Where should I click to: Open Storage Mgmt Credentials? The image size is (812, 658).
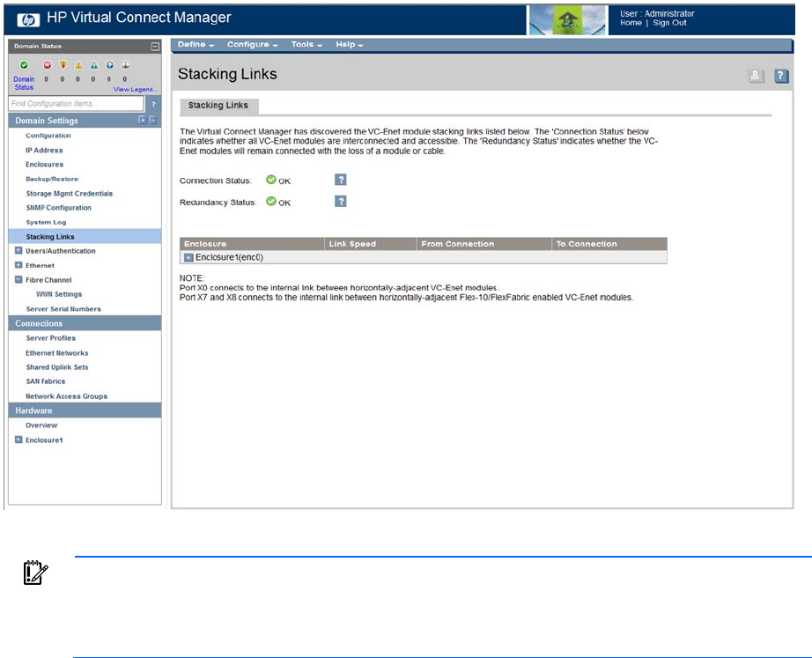(x=70, y=194)
